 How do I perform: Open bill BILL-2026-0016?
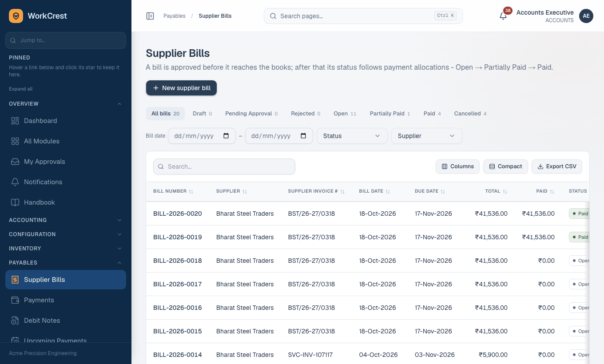point(178,308)
